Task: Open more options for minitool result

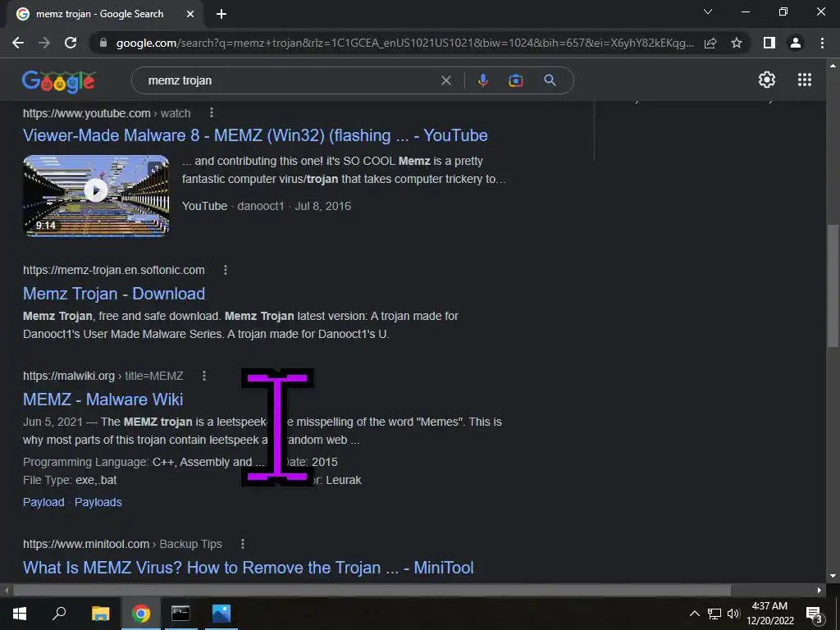Action: tap(243, 545)
